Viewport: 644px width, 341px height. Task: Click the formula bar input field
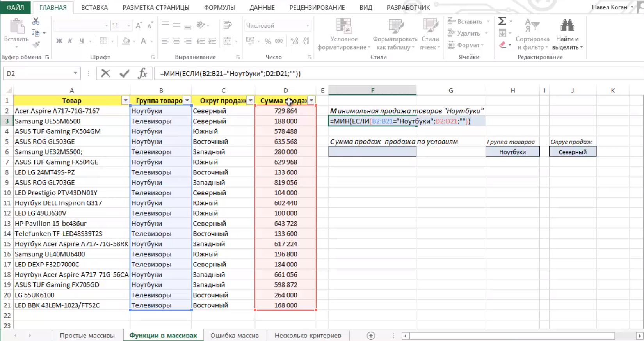tap(398, 73)
